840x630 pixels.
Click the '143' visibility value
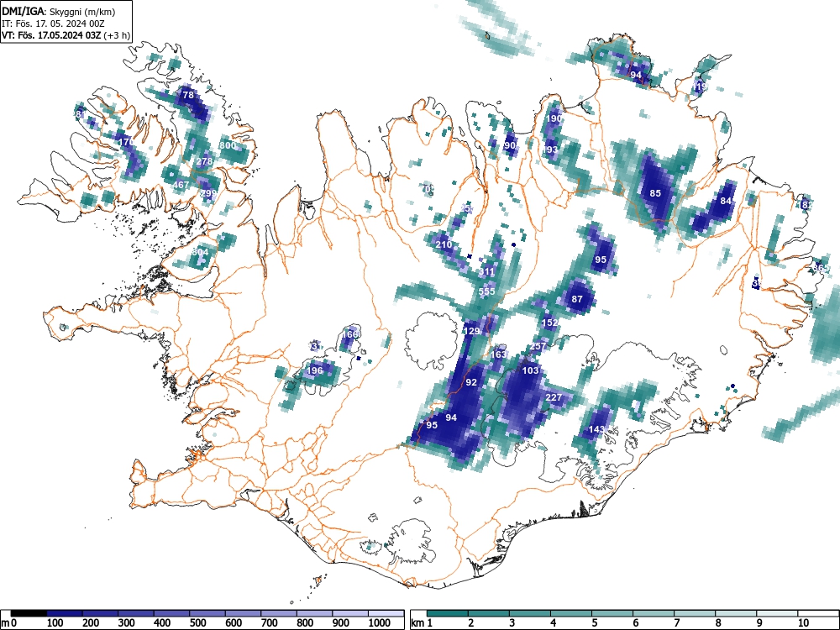596,429
